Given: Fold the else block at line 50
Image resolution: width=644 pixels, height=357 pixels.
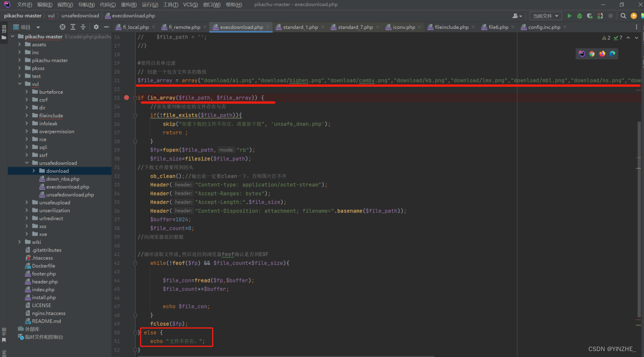Looking at the screenshot, I should pyautogui.click(x=135, y=332).
